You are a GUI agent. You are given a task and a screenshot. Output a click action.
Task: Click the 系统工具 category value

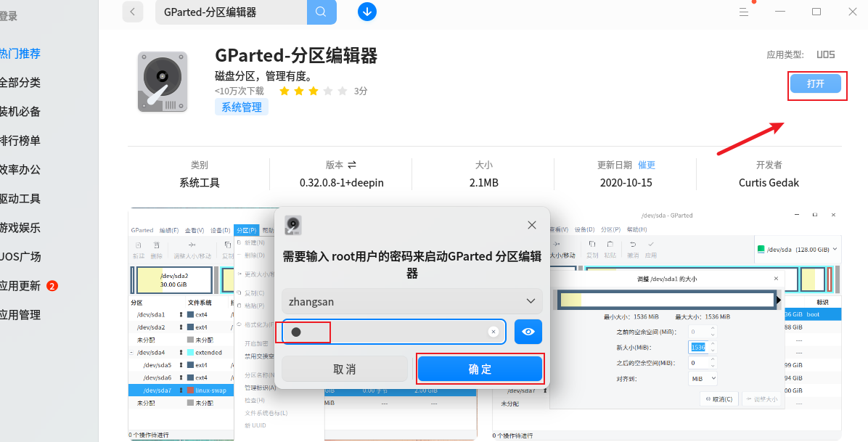pyautogui.click(x=200, y=183)
